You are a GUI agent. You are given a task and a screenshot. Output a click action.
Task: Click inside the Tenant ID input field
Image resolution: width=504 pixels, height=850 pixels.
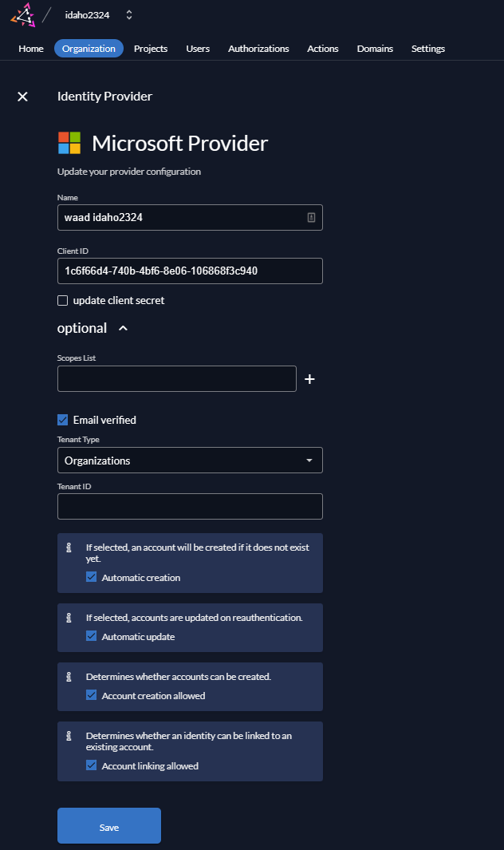[x=190, y=506]
